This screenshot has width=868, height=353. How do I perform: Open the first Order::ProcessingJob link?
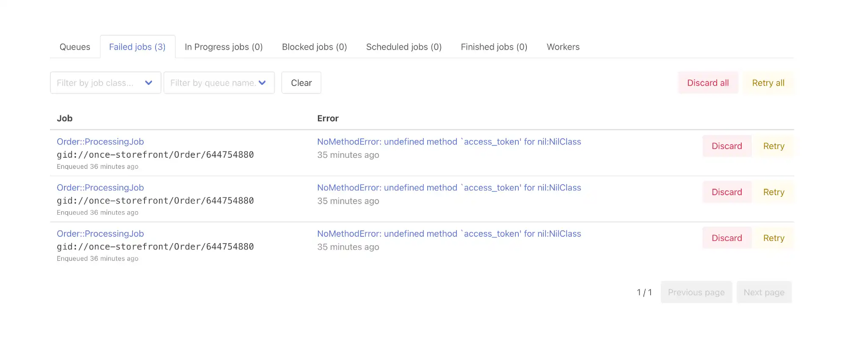click(100, 142)
